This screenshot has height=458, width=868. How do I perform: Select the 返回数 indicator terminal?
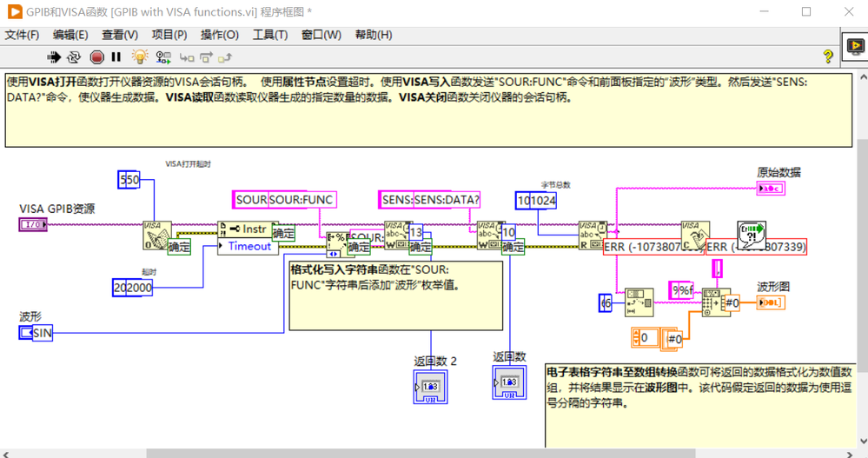pos(509,382)
